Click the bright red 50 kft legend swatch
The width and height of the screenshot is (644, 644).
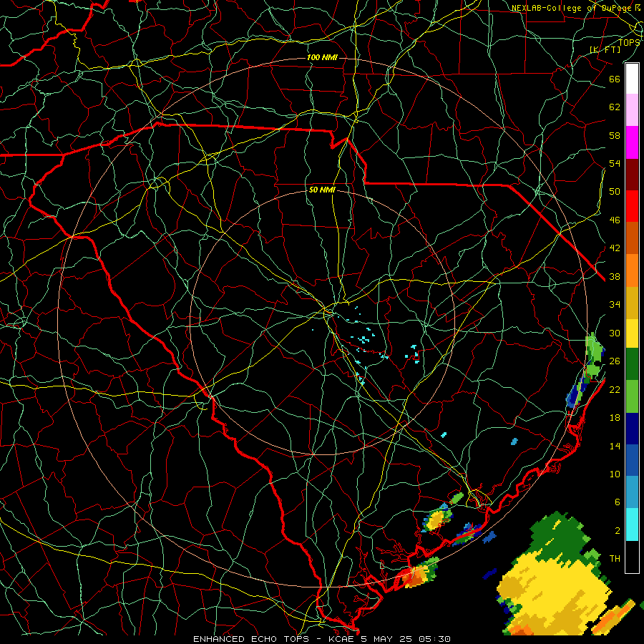[632, 206]
